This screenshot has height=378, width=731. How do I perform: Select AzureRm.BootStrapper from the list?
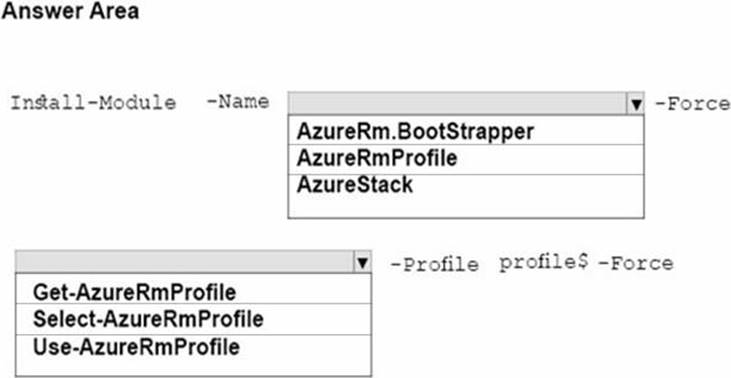(x=466, y=131)
